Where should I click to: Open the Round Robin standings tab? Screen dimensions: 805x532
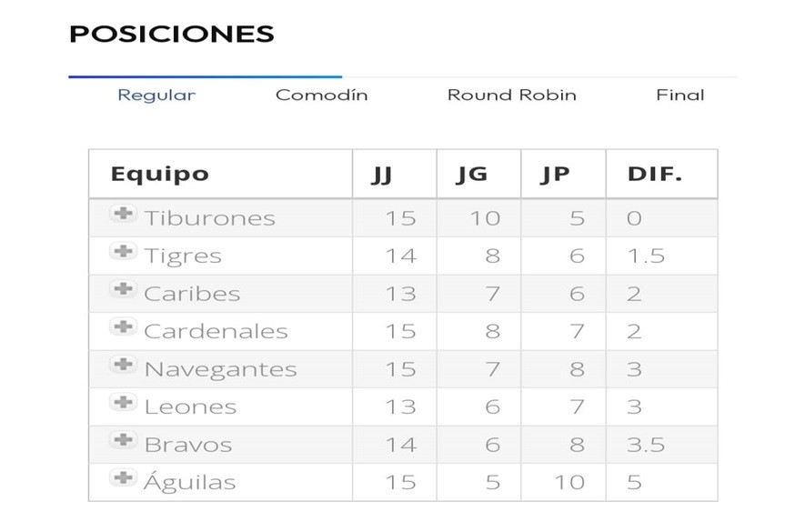[511, 95]
